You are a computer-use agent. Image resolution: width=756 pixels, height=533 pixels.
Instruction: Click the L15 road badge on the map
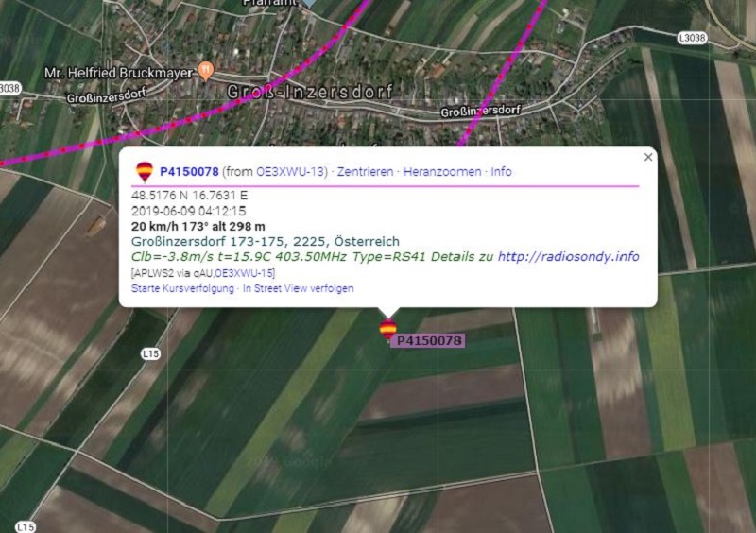click(x=150, y=354)
